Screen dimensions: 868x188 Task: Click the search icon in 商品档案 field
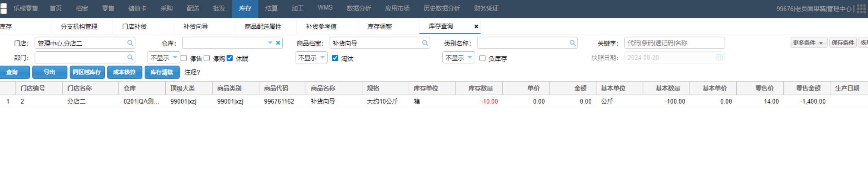tap(425, 43)
